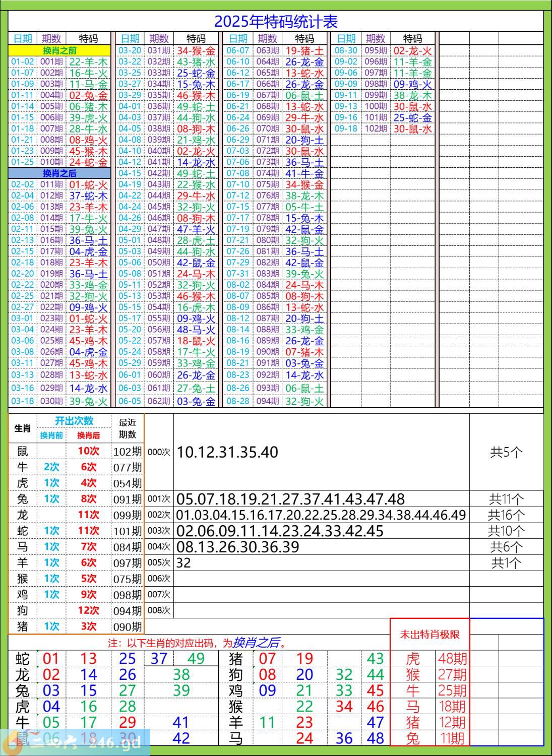Click the number list "08.13.26.30.36.39"
552x756 pixels.
point(237,547)
